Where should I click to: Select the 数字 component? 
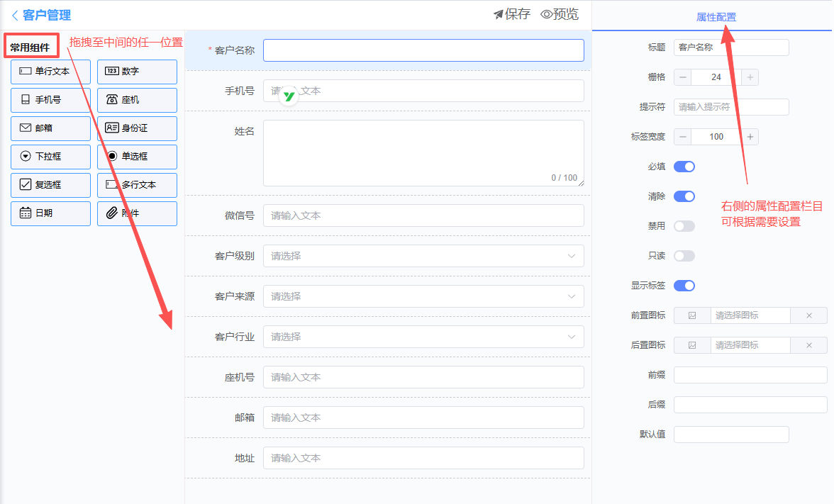(x=138, y=71)
